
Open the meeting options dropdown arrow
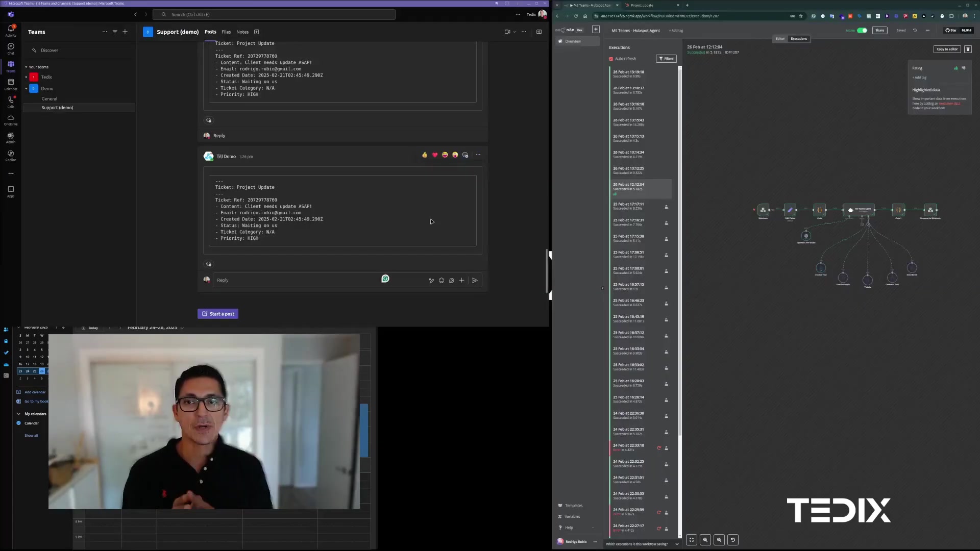point(514,32)
